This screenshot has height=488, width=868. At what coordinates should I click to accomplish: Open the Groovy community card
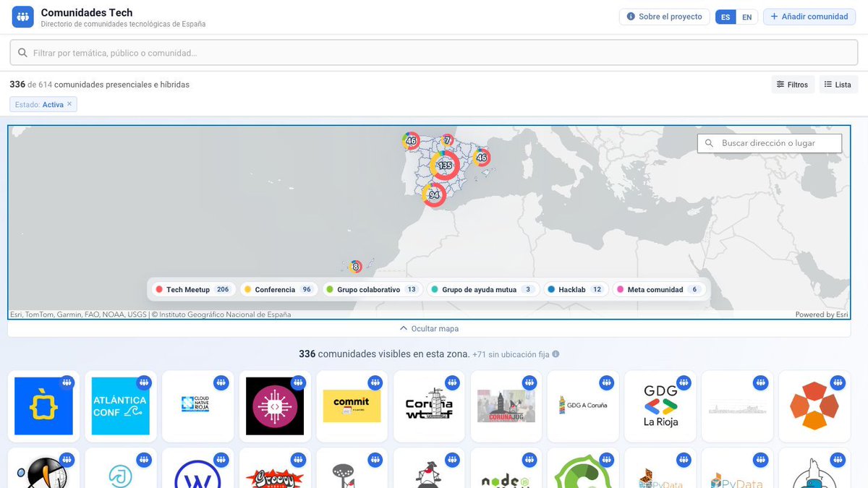pos(275,468)
